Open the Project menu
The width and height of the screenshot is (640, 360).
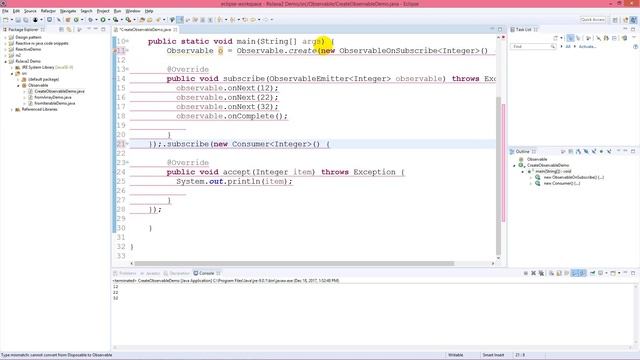(103, 11)
